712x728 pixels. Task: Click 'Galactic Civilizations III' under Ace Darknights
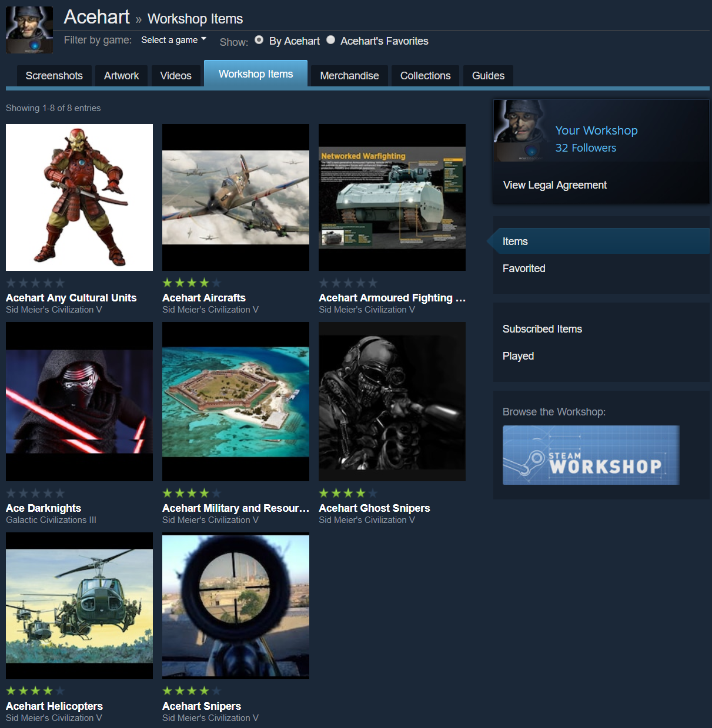(x=51, y=520)
